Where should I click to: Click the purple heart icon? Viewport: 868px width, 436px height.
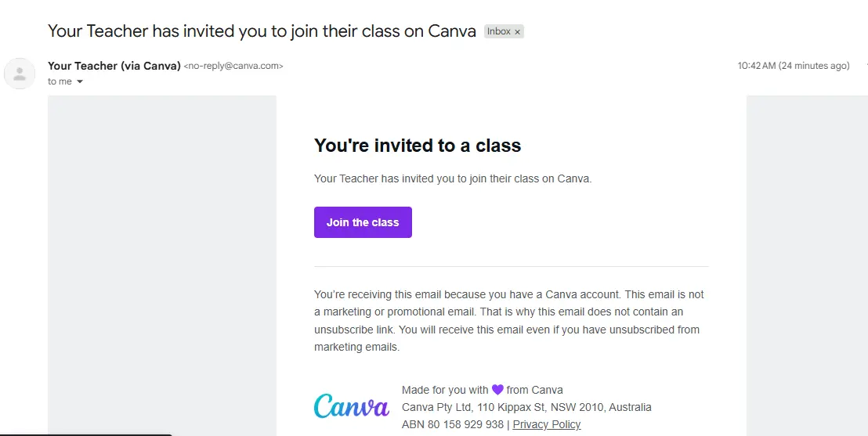[497, 390]
